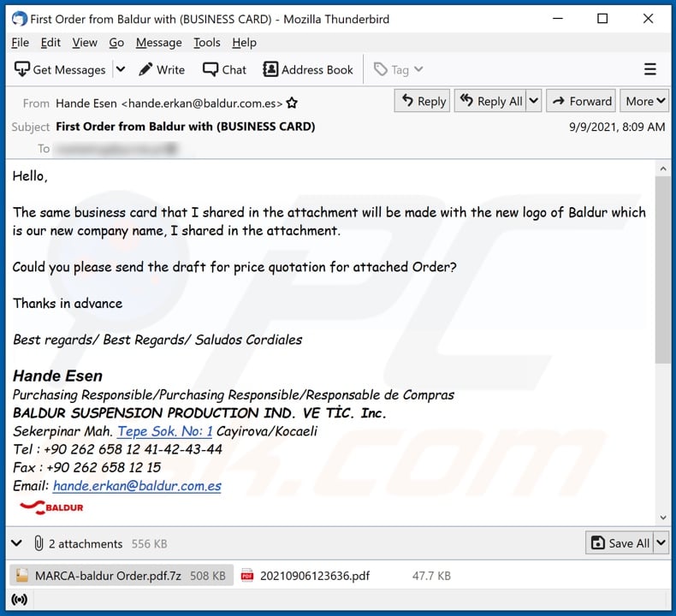Screen dimensions: 676x616
Task: Click the 7z archive file icon
Action: (x=21, y=576)
